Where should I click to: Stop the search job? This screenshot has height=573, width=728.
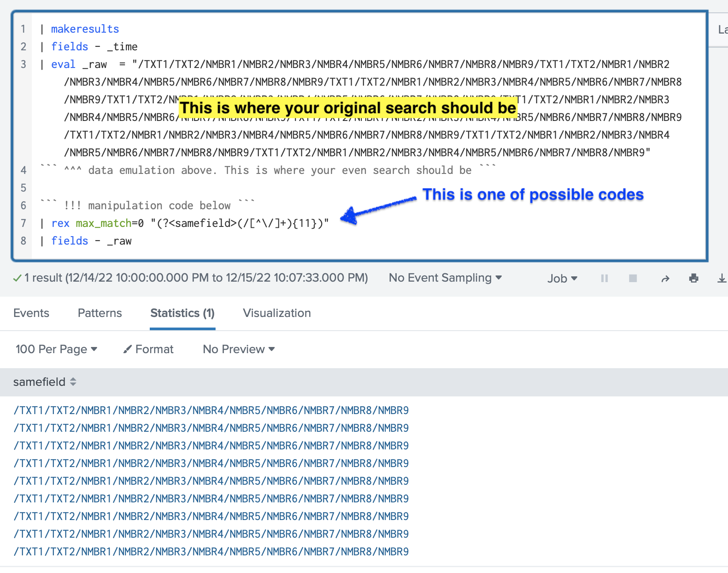633,278
